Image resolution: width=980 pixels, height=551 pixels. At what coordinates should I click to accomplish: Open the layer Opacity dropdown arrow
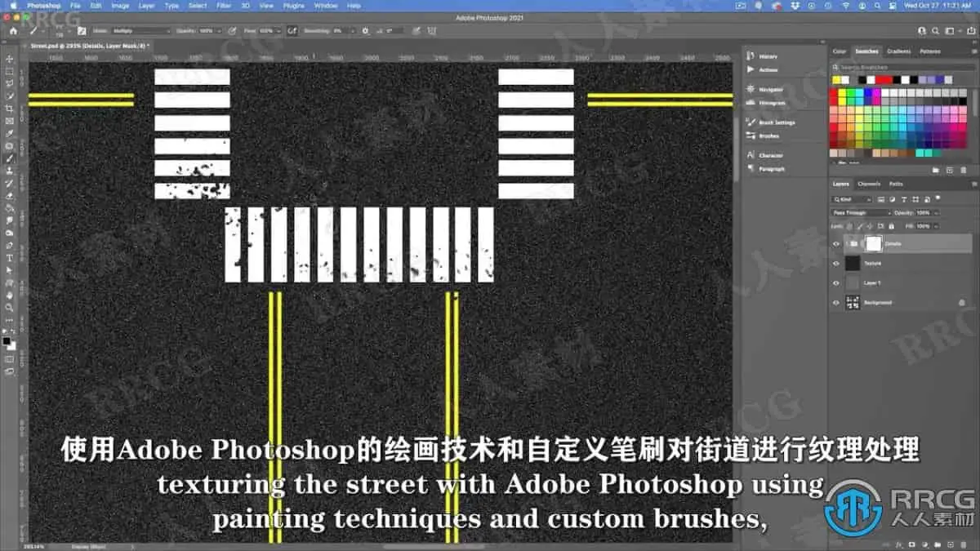tap(937, 213)
